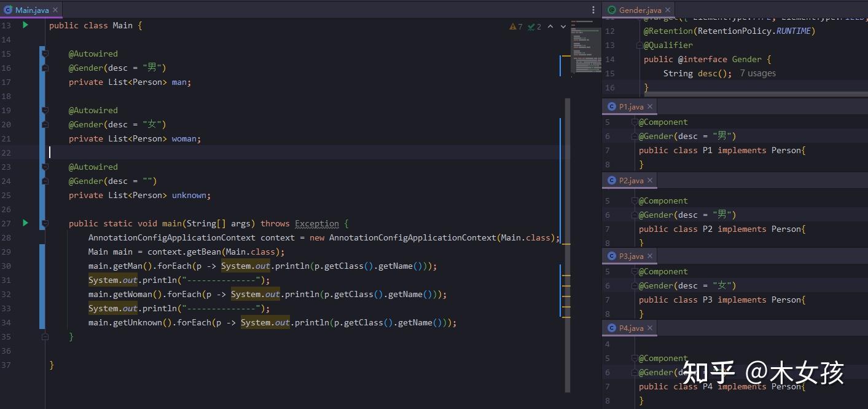Screen dimensions: 868x409
Task: Select the P4.java tab
Action: [631, 328]
